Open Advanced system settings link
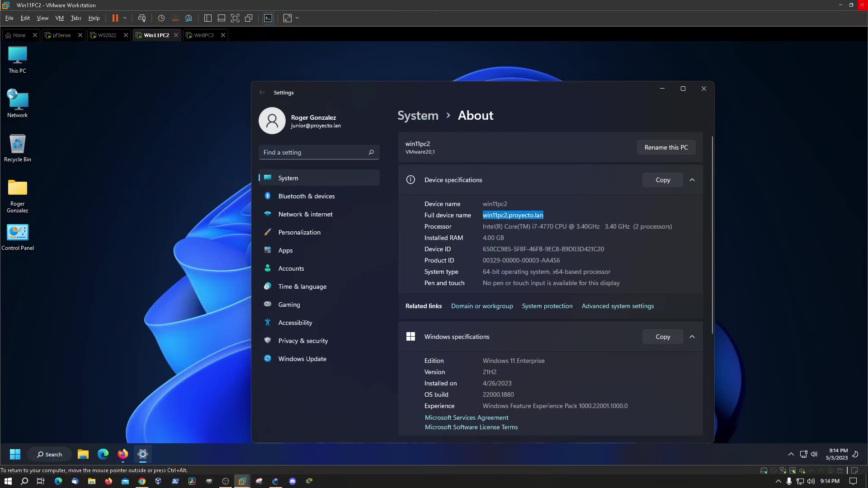 [618, 306]
